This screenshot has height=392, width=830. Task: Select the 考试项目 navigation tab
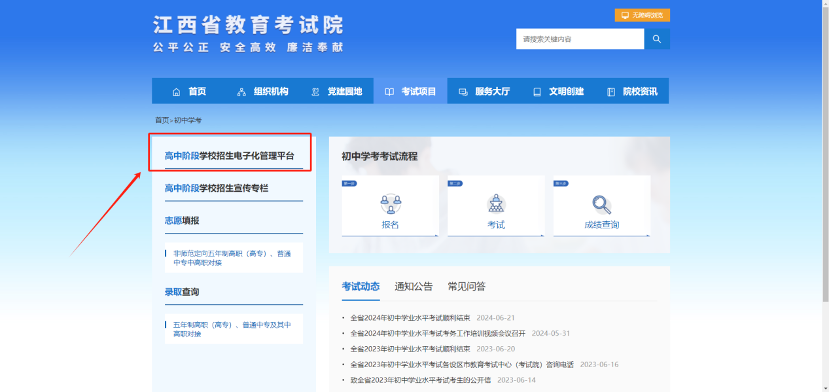(410, 92)
